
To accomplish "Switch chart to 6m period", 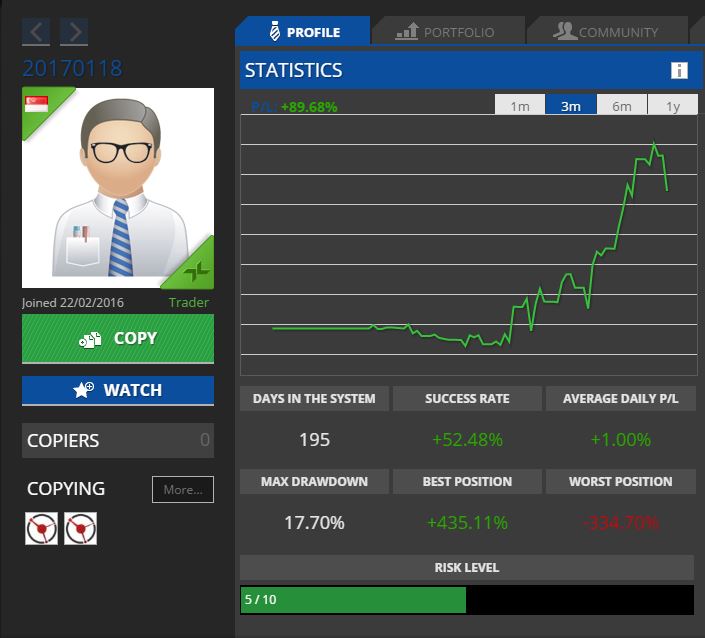I will coord(622,106).
